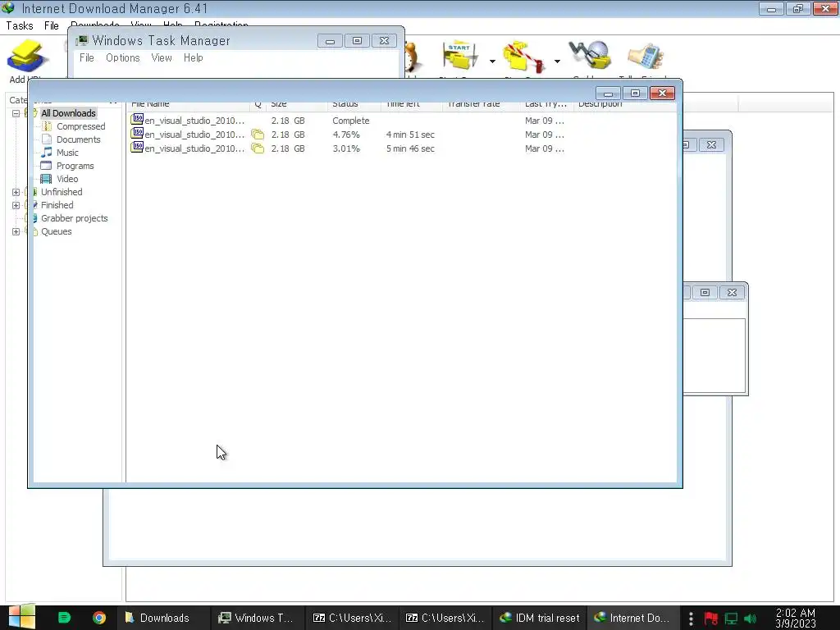Launch Chrome from the taskbar
The width and height of the screenshot is (840, 630).
click(99, 618)
